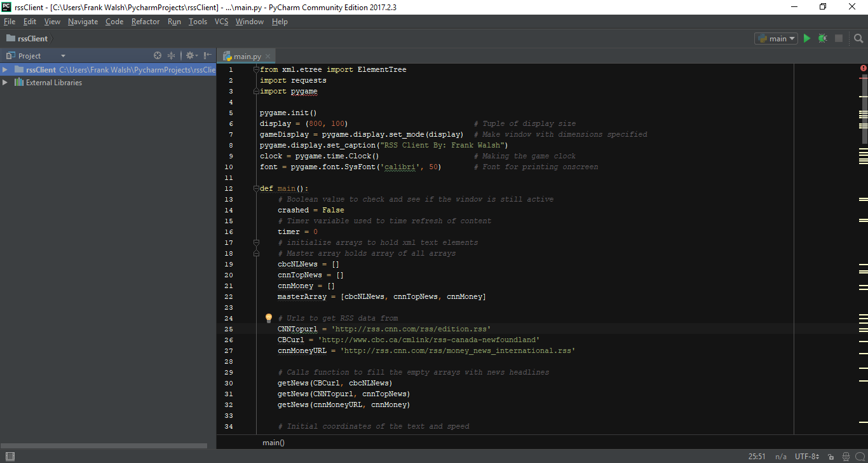Toggle read-only lock icon in status bar
The width and height of the screenshot is (868, 463).
(829, 457)
